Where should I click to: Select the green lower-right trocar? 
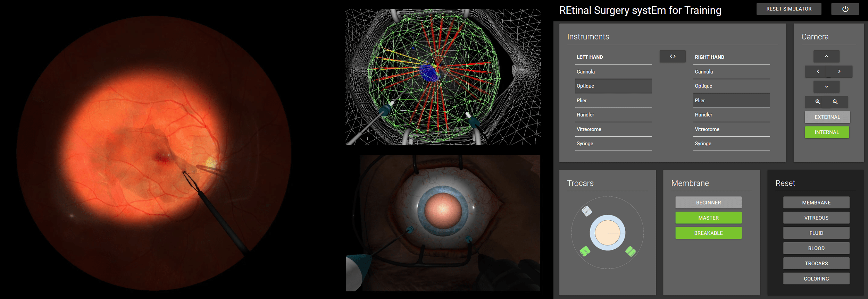click(x=630, y=251)
